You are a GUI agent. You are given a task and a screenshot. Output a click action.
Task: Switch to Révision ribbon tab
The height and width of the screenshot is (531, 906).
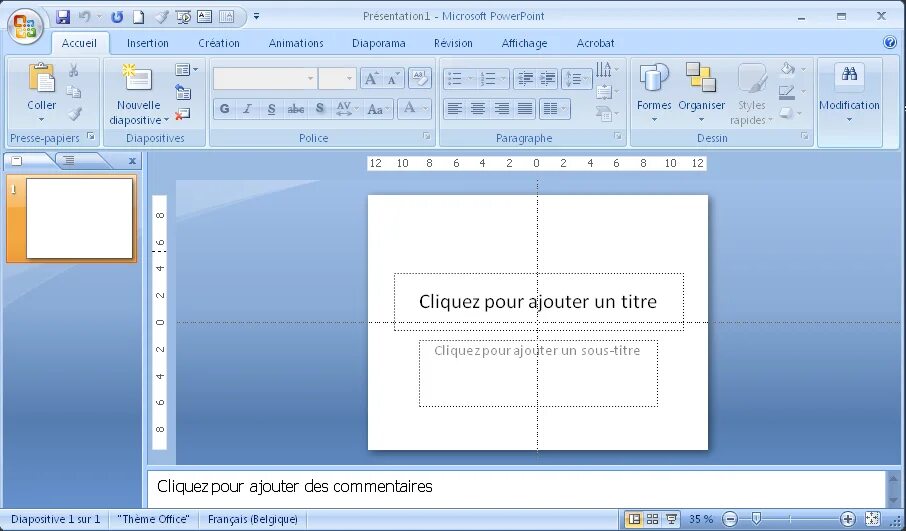point(453,43)
